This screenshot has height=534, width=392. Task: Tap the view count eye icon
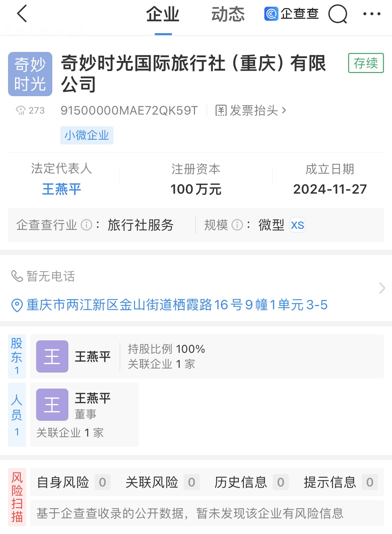coord(21,110)
